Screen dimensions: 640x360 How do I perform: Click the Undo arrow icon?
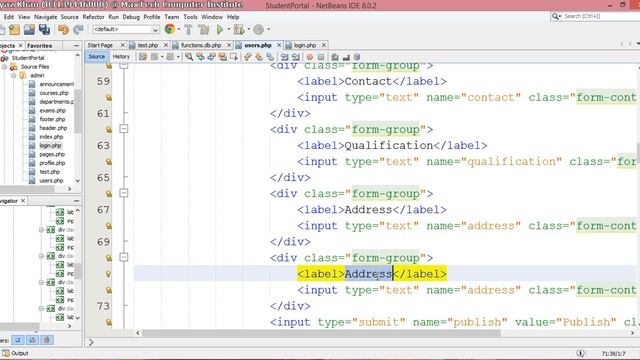tap(63, 29)
